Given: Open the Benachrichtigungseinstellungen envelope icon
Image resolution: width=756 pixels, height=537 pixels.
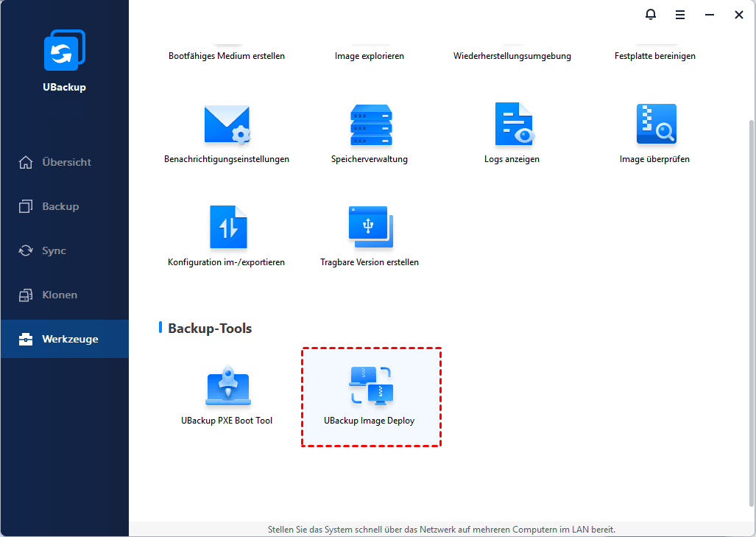Looking at the screenshot, I should coord(227,125).
